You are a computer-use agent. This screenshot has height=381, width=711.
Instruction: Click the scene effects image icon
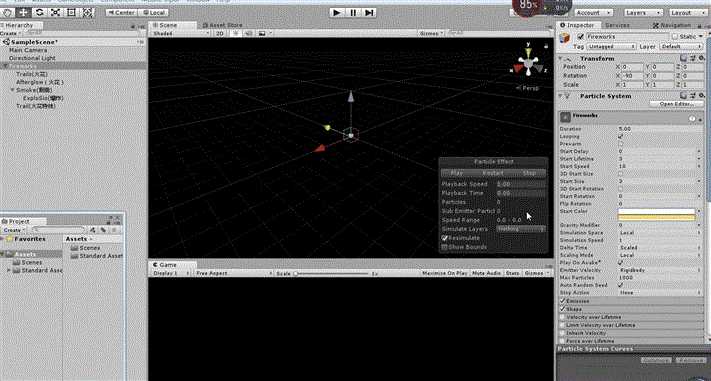click(x=262, y=34)
